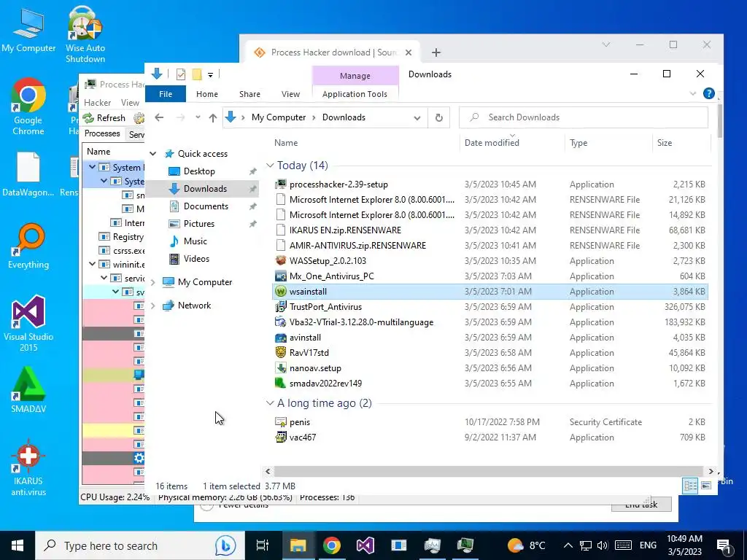Click the Windows Start button
This screenshot has width=747, height=560.
tap(18, 545)
